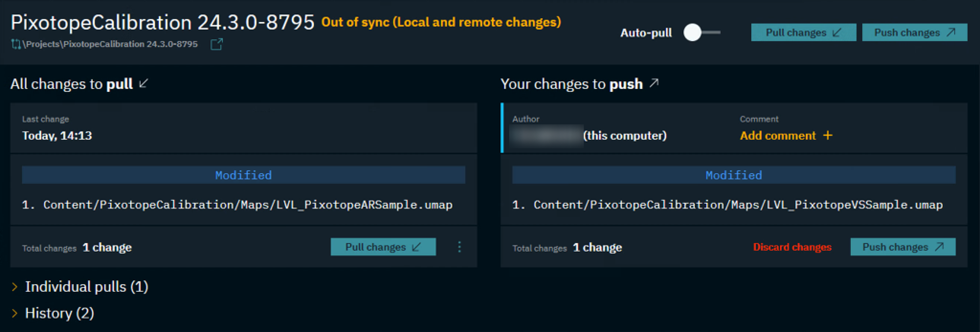Click the project path text under title
This screenshot has height=332, width=980.
110,44
